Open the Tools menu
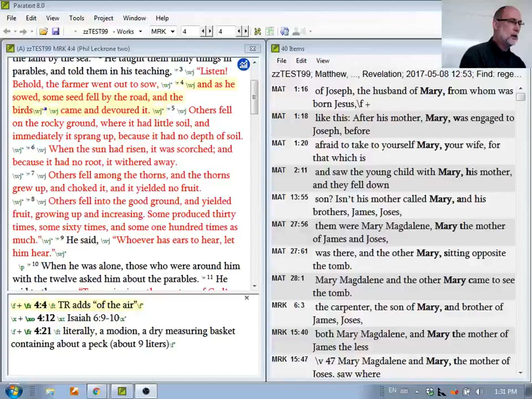The height and width of the screenshot is (399, 532). tap(76, 18)
